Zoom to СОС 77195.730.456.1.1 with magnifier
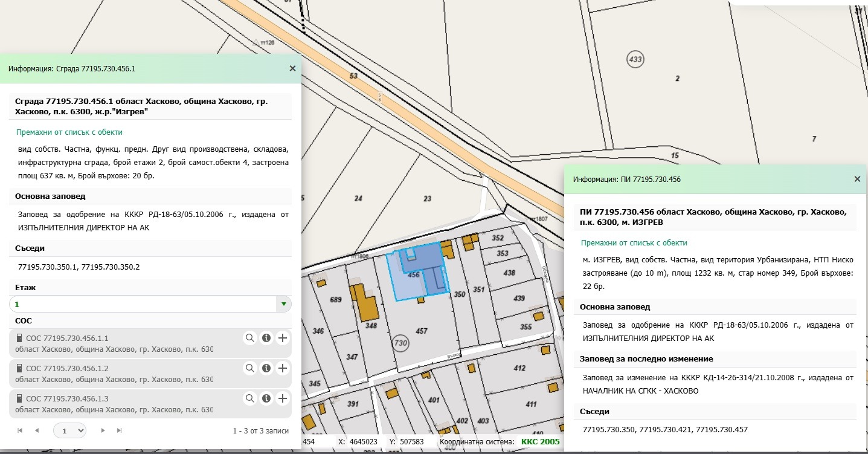 [x=249, y=338]
